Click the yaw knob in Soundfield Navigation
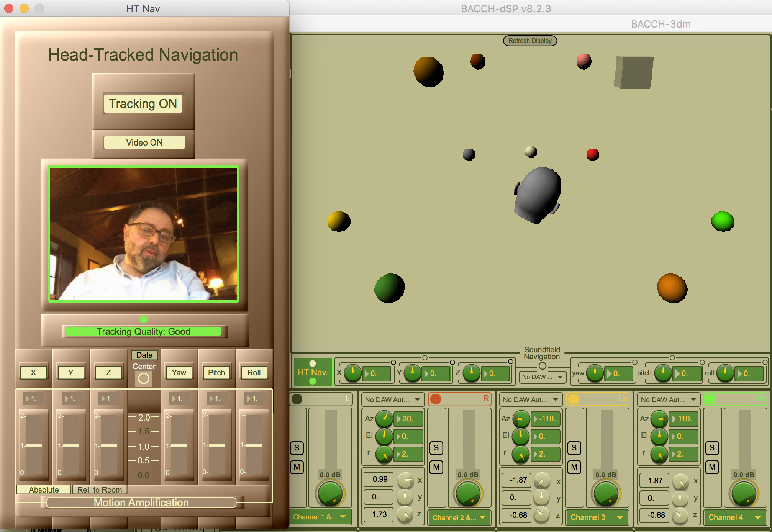 pos(595,373)
